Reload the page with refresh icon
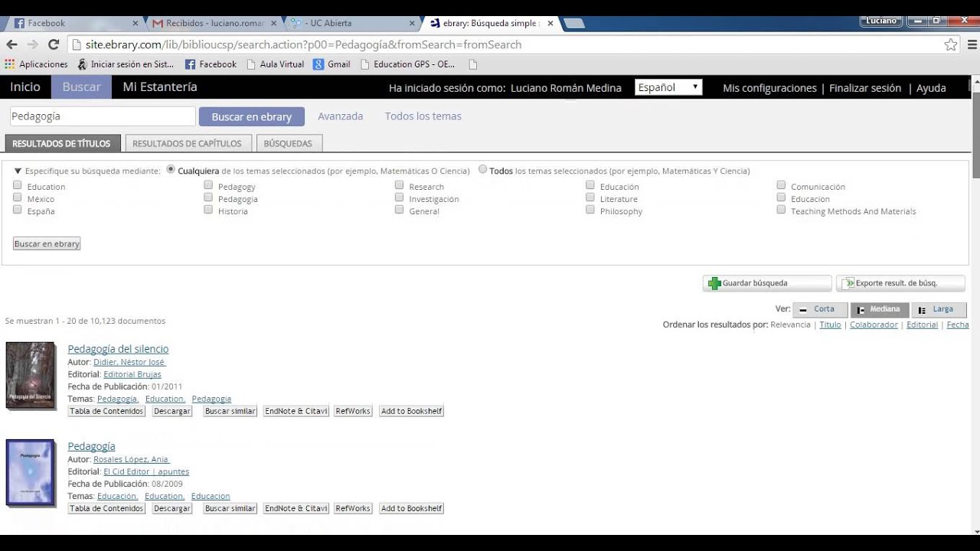This screenshot has width=980, height=551. 54,44
